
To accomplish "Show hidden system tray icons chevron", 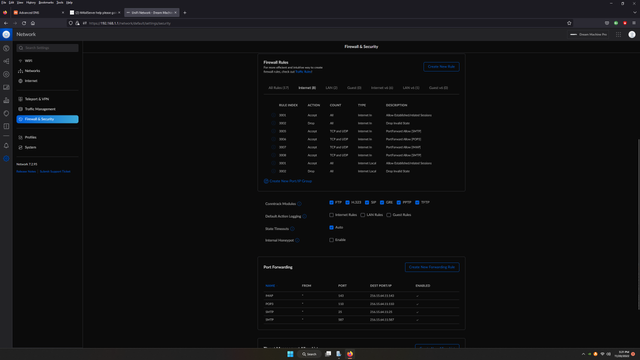I will [583, 354].
